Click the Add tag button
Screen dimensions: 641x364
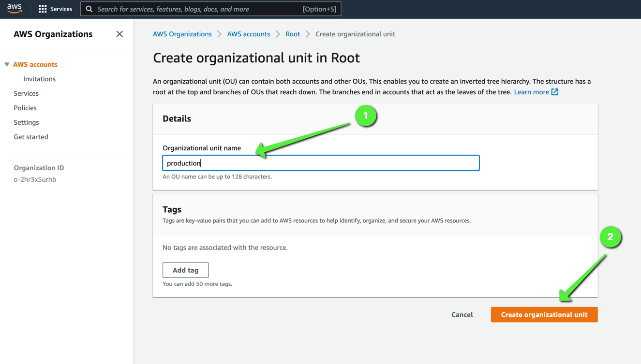point(186,270)
